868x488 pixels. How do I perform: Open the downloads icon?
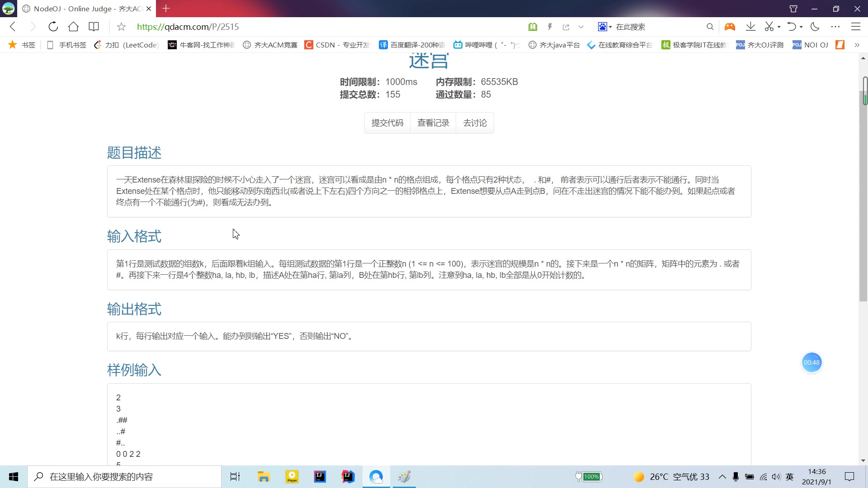coord(750,27)
